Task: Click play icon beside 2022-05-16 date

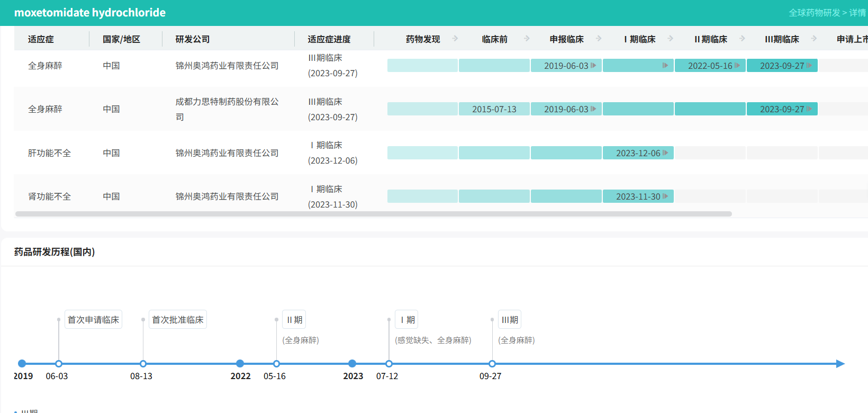Action: tap(737, 66)
